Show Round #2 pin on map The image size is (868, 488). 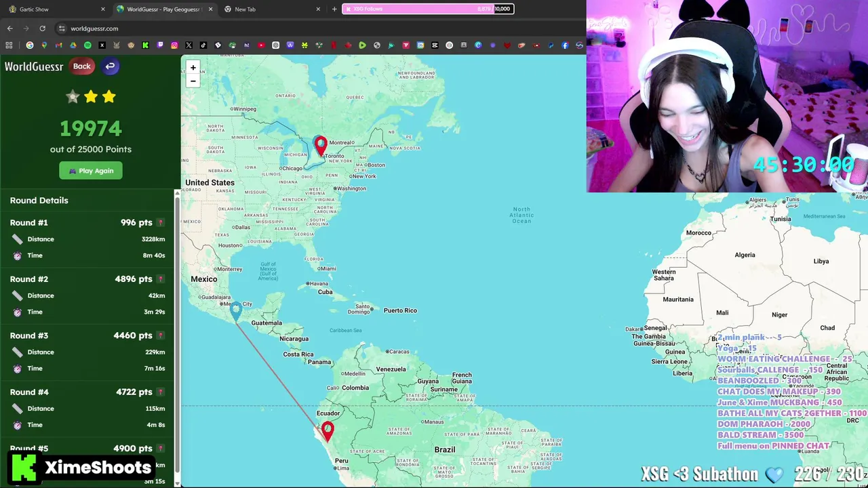[161, 279]
